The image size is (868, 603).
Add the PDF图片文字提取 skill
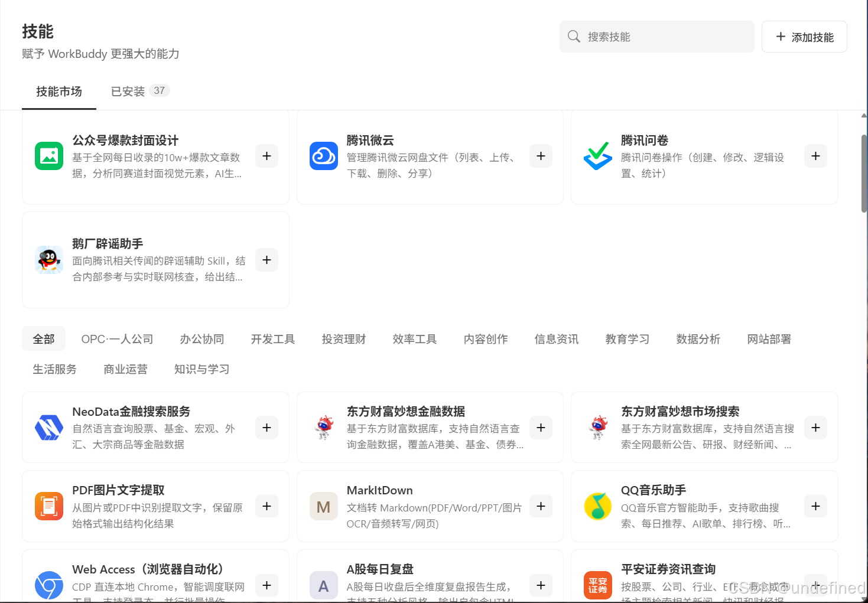pos(266,506)
